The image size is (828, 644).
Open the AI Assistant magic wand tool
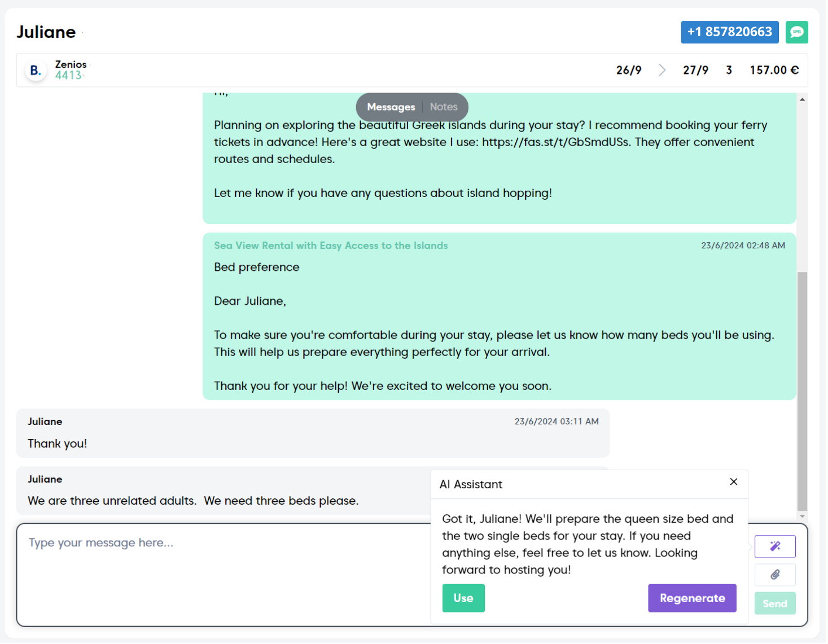775,546
